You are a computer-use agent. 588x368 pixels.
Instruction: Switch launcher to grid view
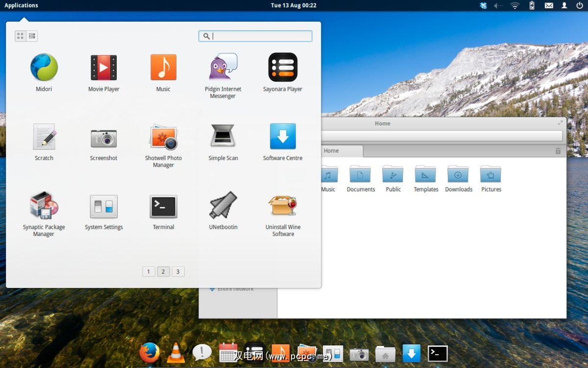point(21,36)
